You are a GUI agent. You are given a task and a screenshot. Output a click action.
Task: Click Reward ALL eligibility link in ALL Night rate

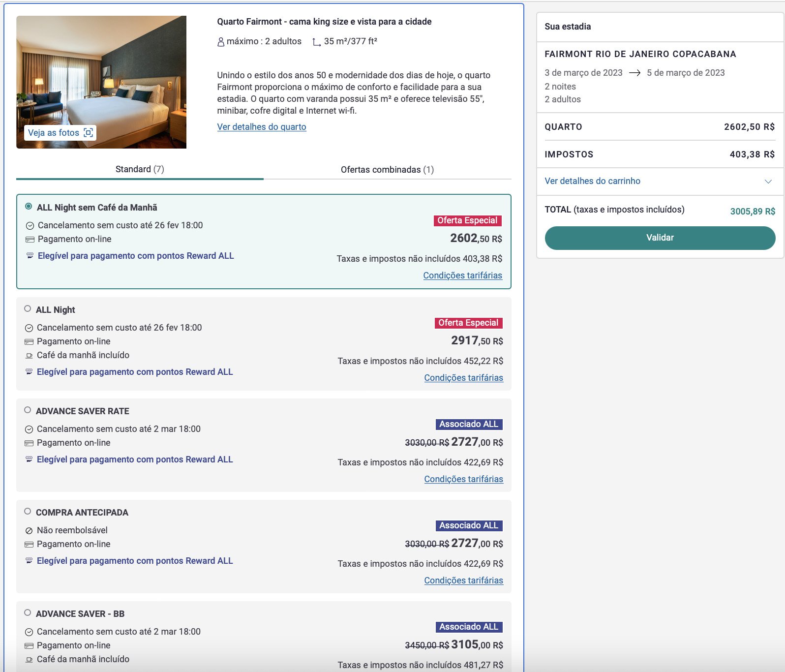coord(135,372)
